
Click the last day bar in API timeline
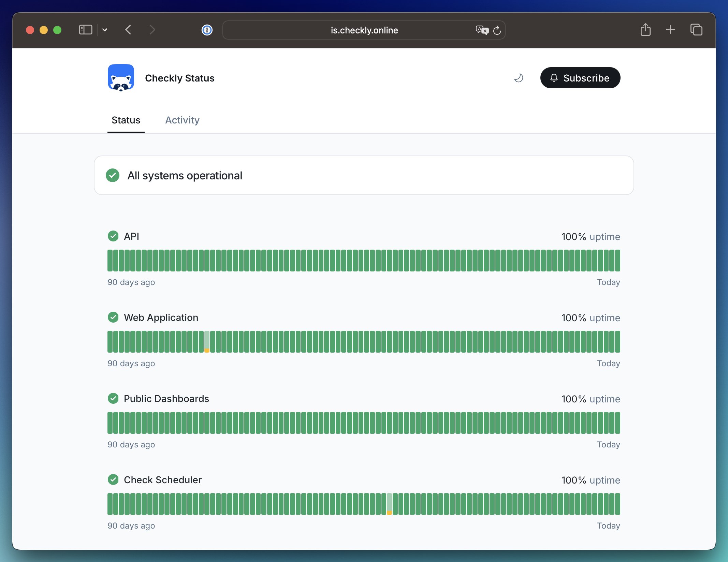(x=617, y=260)
